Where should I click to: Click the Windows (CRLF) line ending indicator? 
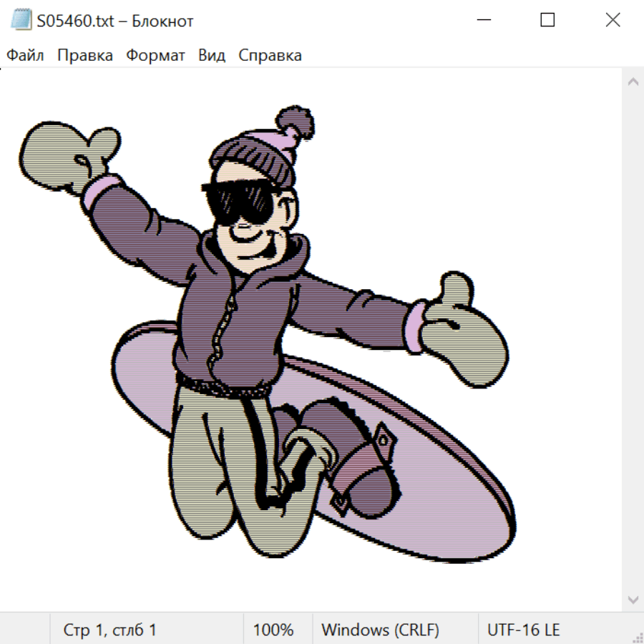(x=380, y=630)
